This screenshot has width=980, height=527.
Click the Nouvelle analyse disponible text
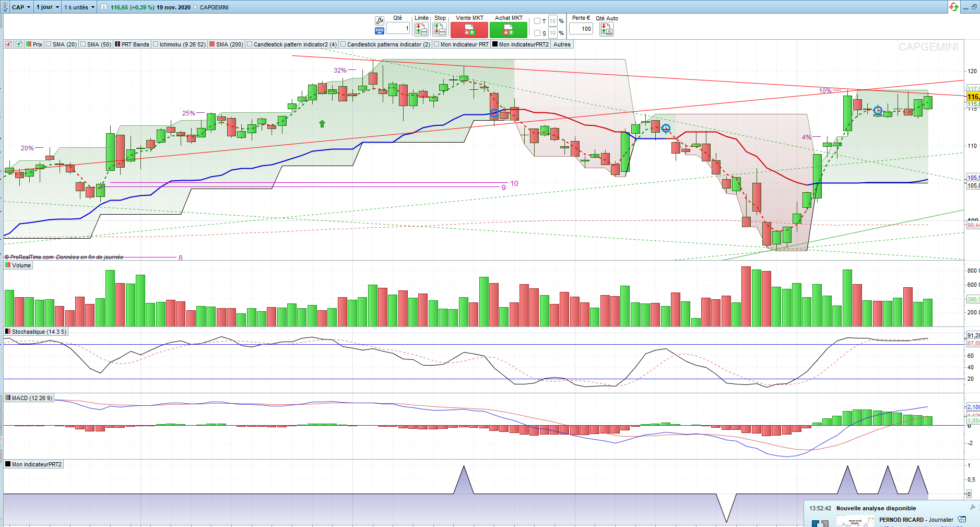coord(876,508)
